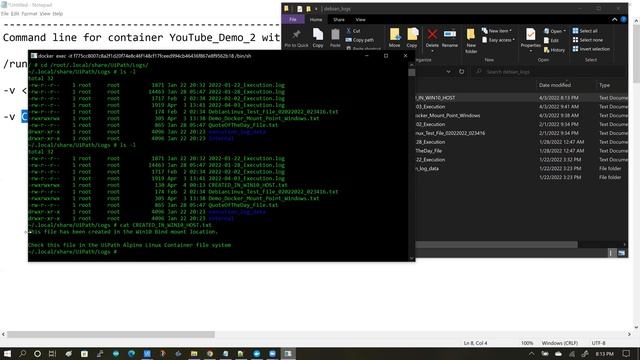Click the Cut scissors command in ribbon
The image size is (640, 360).
point(353,31)
